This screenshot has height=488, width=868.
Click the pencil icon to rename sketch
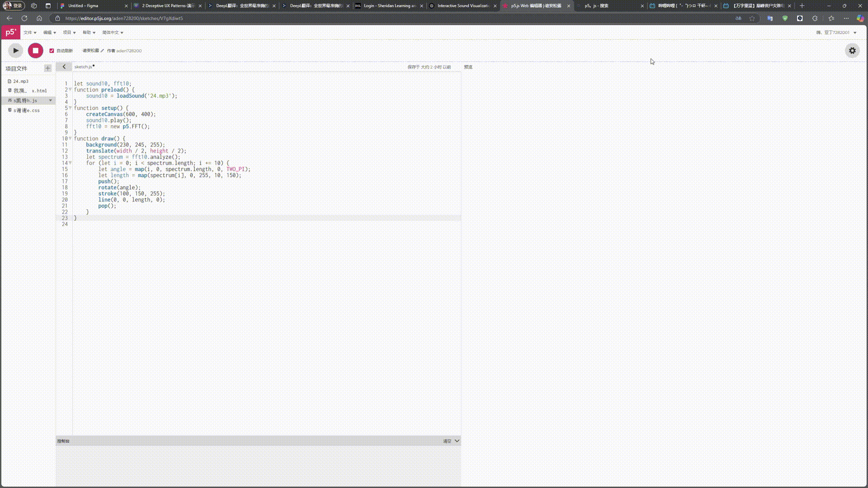point(102,51)
